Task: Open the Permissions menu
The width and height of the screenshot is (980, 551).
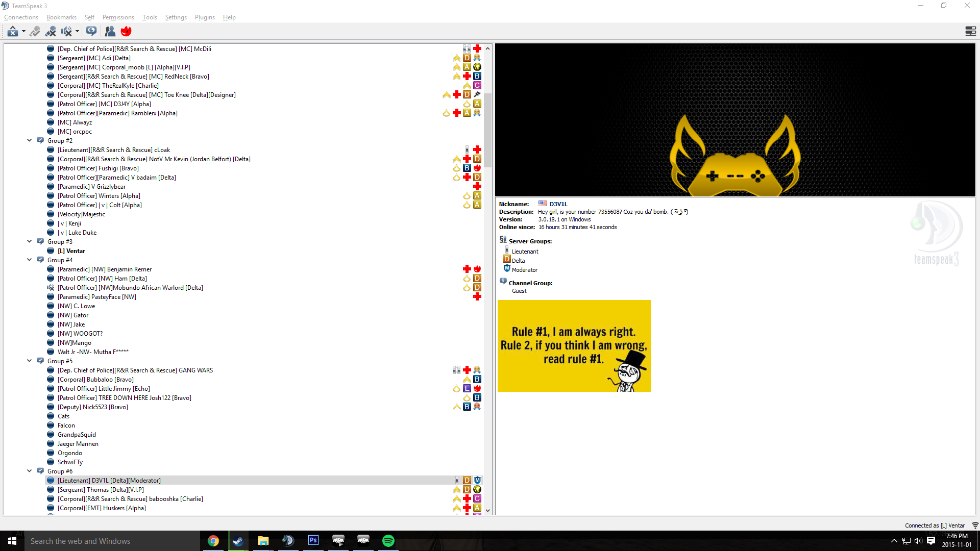Action: (118, 17)
